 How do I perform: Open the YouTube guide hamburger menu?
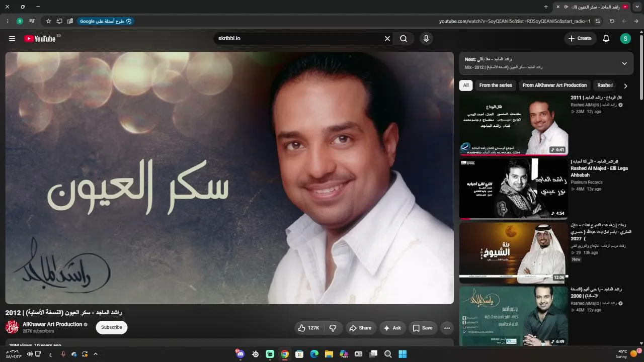coord(12,39)
